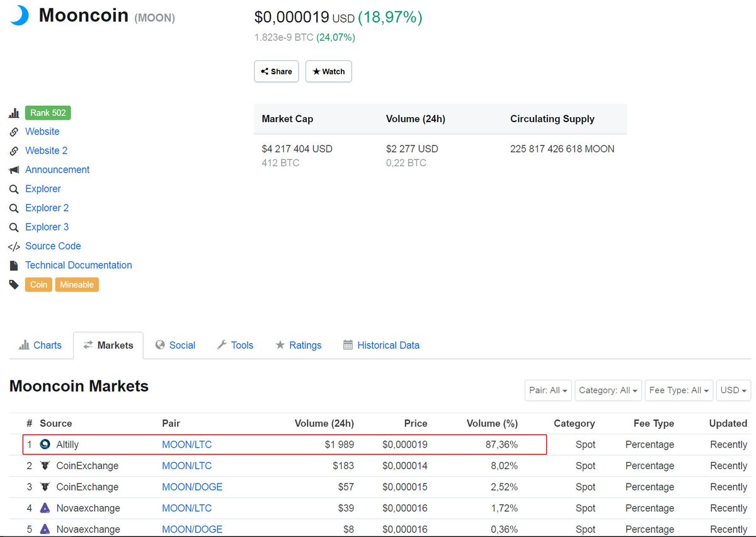The width and height of the screenshot is (756, 537).
Task: Click the Altilly source name
Action: point(67,444)
